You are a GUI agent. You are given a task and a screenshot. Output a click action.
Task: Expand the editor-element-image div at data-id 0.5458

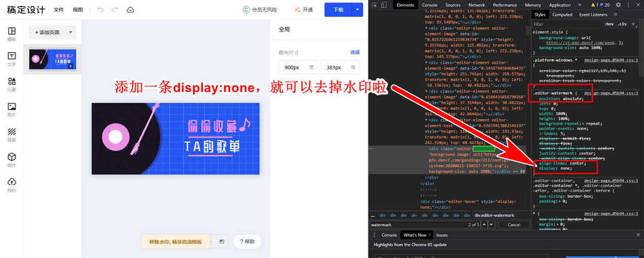(426, 62)
